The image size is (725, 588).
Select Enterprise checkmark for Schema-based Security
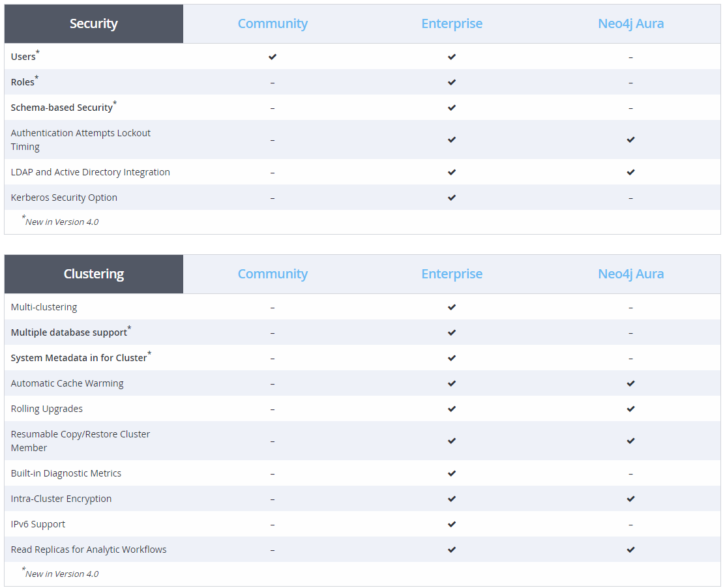[452, 108]
